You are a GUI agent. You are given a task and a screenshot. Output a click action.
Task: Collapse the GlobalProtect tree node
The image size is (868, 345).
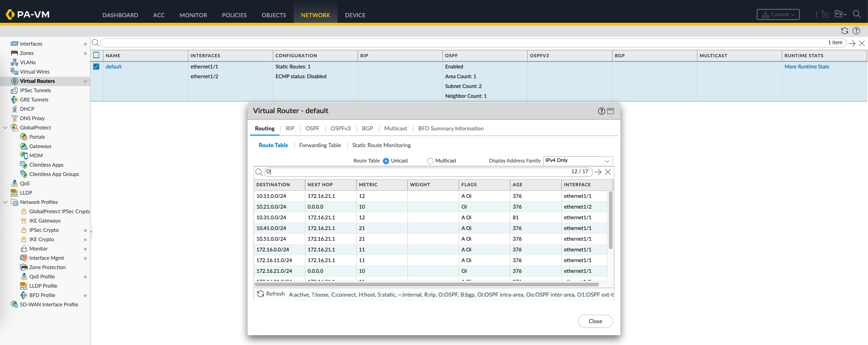6,128
